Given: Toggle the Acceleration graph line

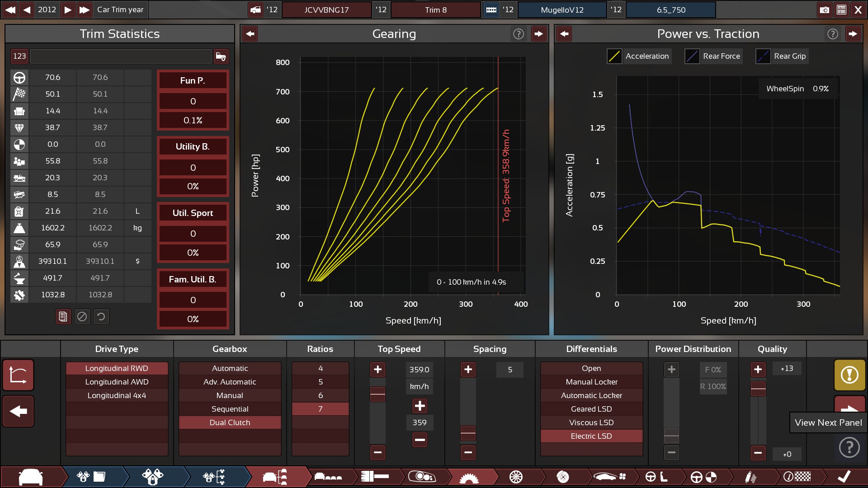Looking at the screenshot, I should click(614, 56).
